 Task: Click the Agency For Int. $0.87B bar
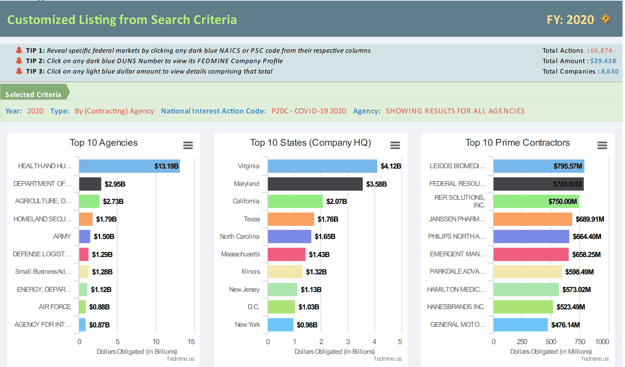coord(82,325)
